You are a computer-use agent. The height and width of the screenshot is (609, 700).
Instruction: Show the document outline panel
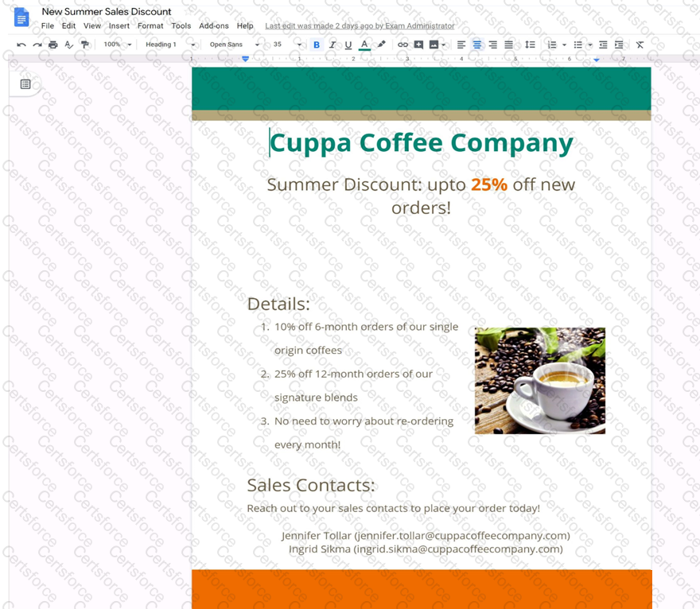pyautogui.click(x=25, y=84)
